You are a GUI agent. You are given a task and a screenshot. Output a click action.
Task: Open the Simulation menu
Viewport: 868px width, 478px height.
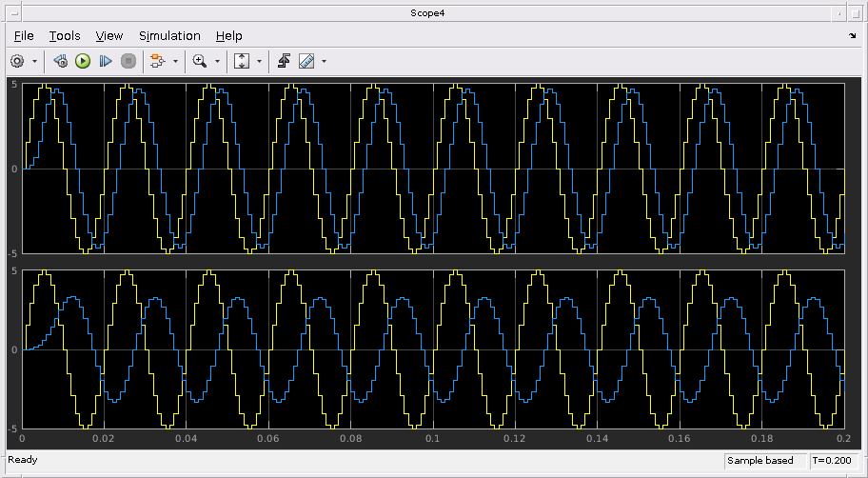coord(169,36)
